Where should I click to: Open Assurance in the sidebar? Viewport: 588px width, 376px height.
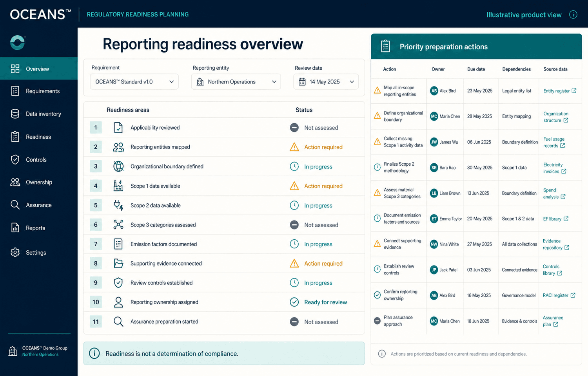[39, 205]
